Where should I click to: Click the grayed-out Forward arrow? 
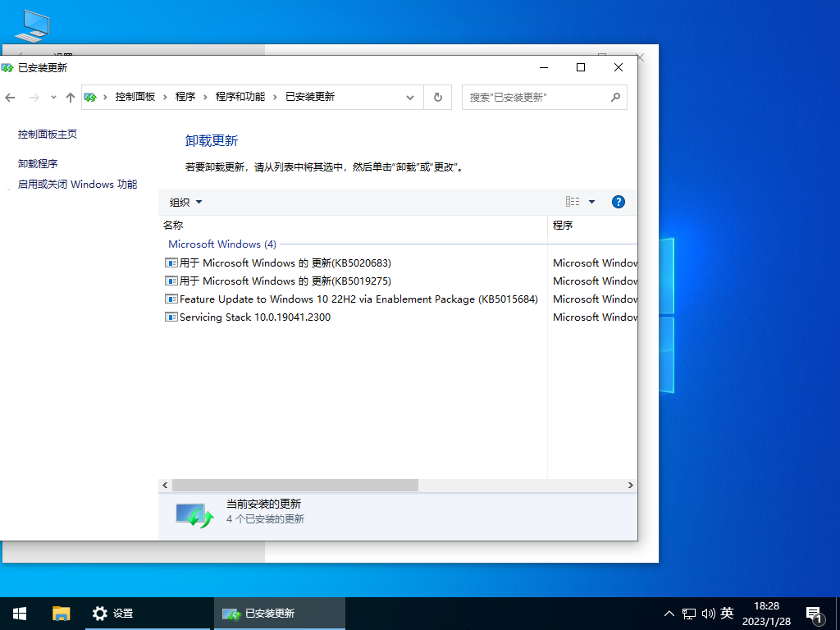click(x=34, y=97)
